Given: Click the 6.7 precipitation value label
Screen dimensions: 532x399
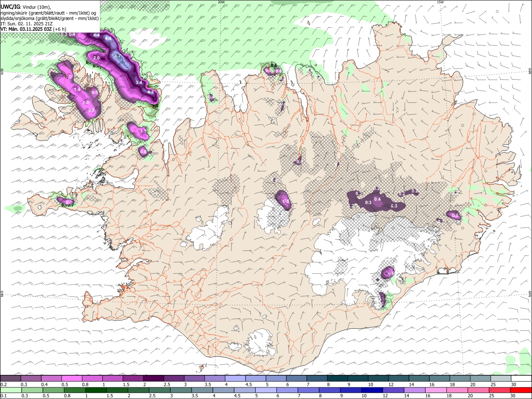Looking at the screenshot, I should pyautogui.click(x=117, y=56).
